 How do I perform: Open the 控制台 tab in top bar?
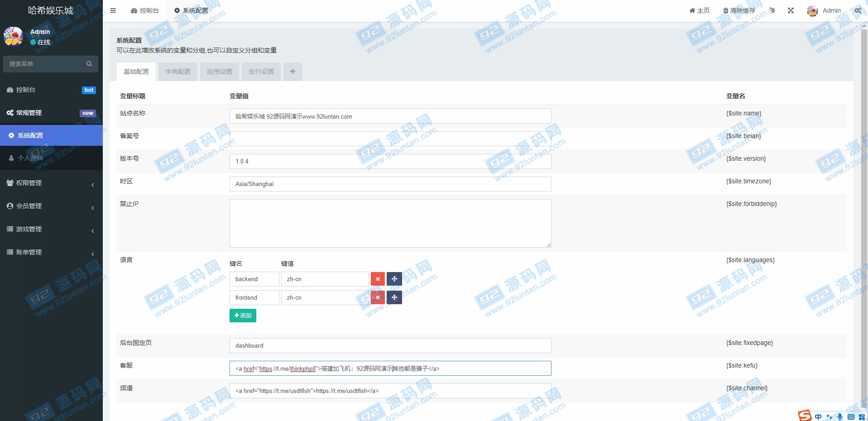(145, 10)
